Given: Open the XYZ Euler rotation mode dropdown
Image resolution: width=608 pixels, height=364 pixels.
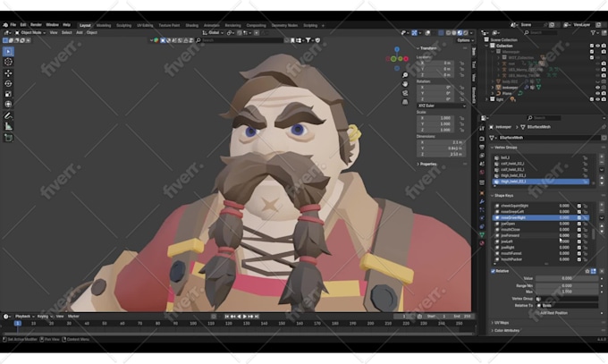Looking at the screenshot, I should tap(442, 106).
